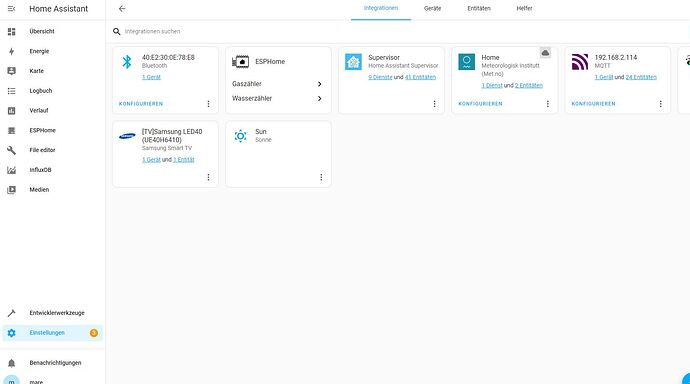The width and height of the screenshot is (690, 384).
Task: Switch to Integrationen tab
Action: (x=381, y=8)
